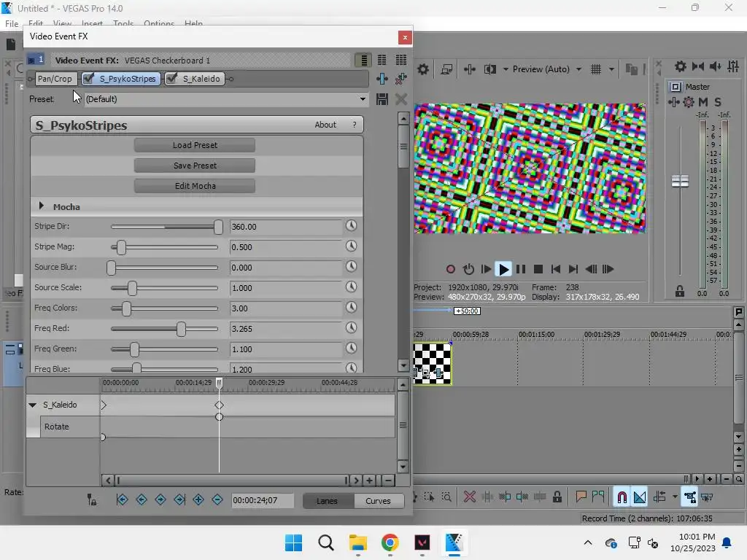The width and height of the screenshot is (747, 560).
Task: Copy snapshot to clipboard in preview
Action: pyautogui.click(x=632, y=69)
